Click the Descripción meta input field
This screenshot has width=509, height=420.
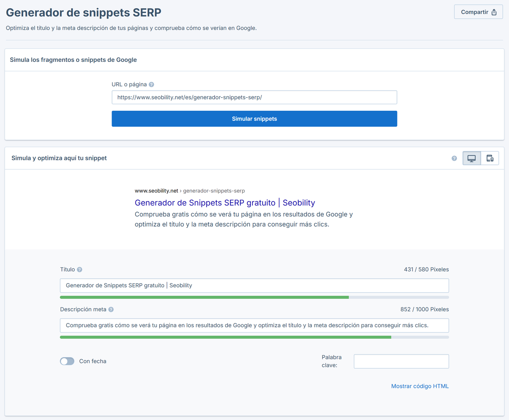click(254, 326)
